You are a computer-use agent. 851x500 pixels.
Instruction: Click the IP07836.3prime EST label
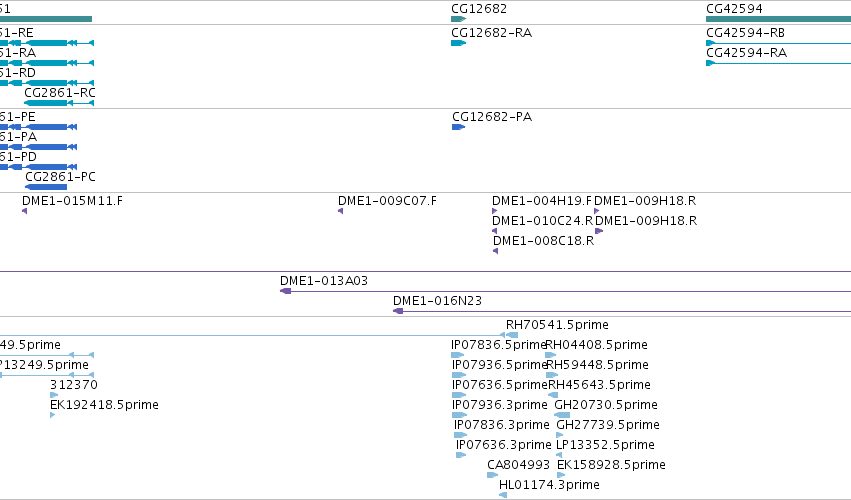click(x=502, y=426)
